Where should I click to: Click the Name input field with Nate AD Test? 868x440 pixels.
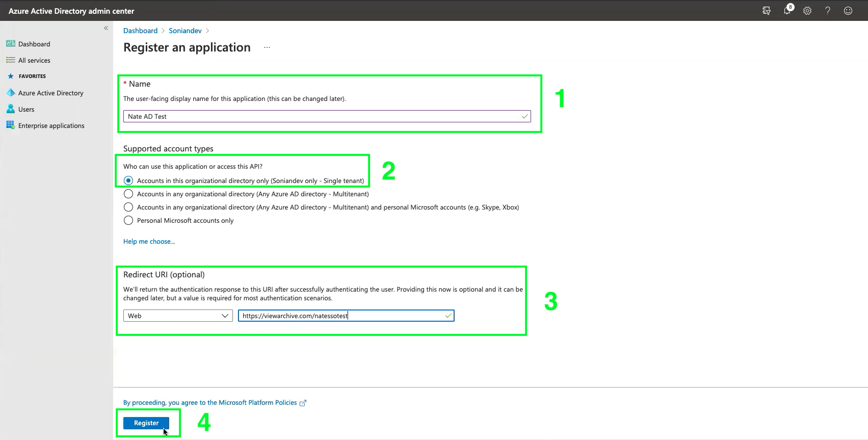point(327,116)
